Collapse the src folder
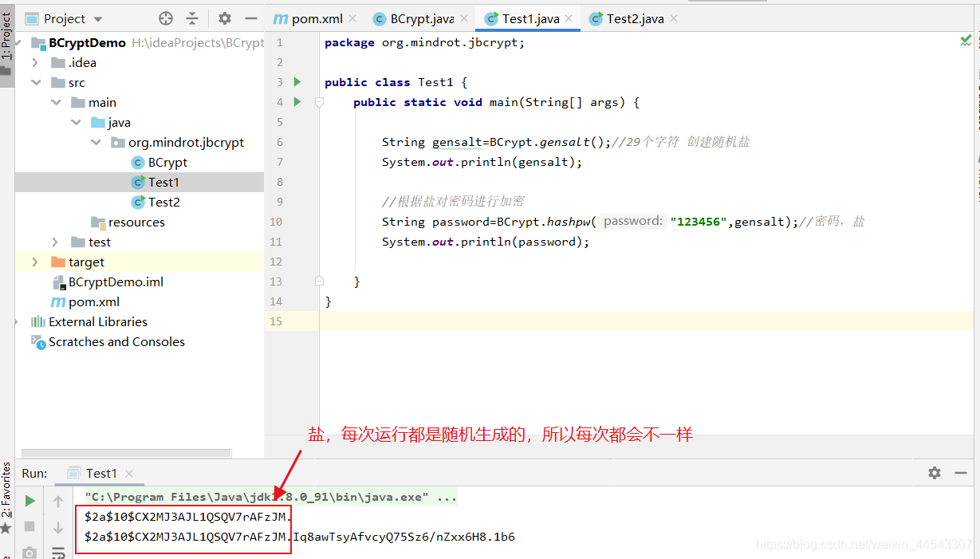Image resolution: width=980 pixels, height=559 pixels. tap(35, 82)
